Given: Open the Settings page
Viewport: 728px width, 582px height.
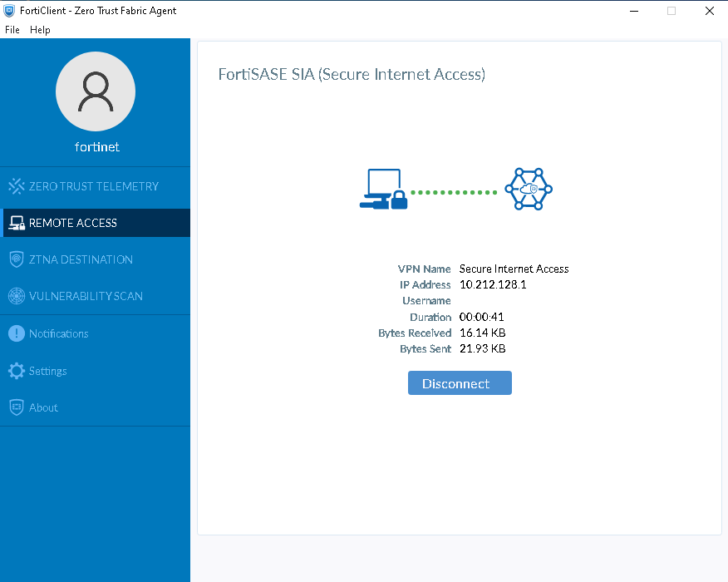Looking at the screenshot, I should click(x=96, y=371).
